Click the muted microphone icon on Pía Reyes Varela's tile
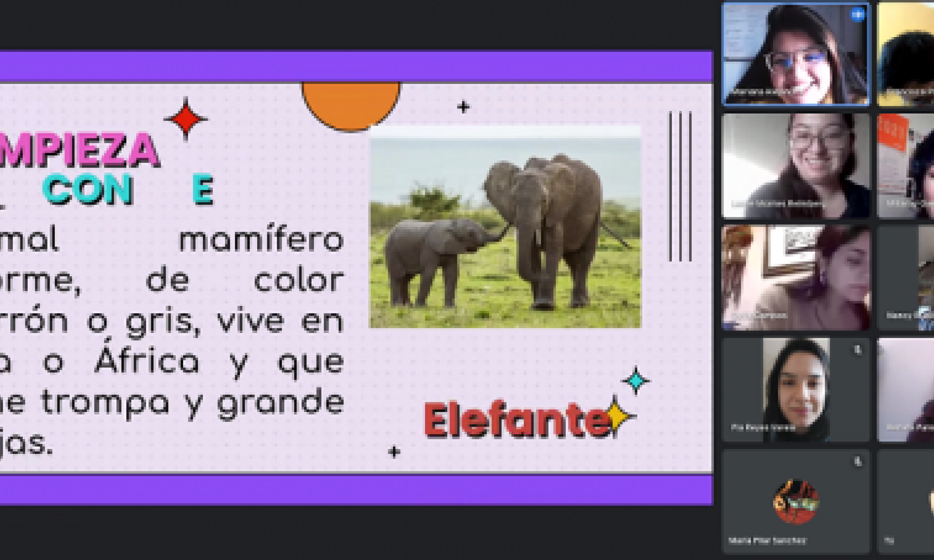This screenshot has height=560, width=934. 858,350
